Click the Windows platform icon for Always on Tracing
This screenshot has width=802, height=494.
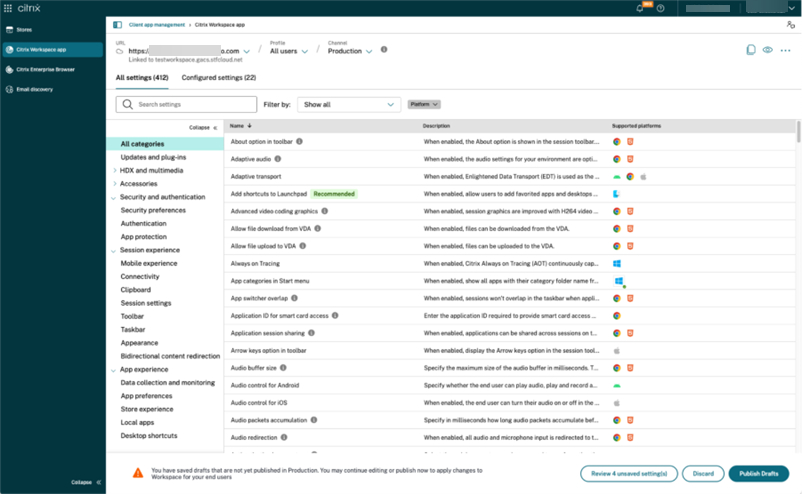[618, 263]
